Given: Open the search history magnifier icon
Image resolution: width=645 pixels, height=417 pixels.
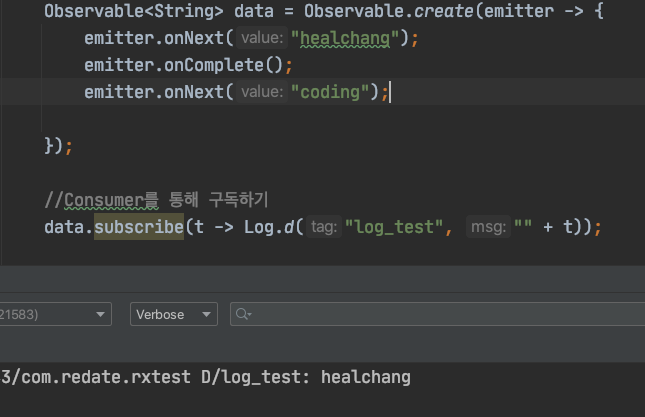Looking at the screenshot, I should (x=244, y=314).
